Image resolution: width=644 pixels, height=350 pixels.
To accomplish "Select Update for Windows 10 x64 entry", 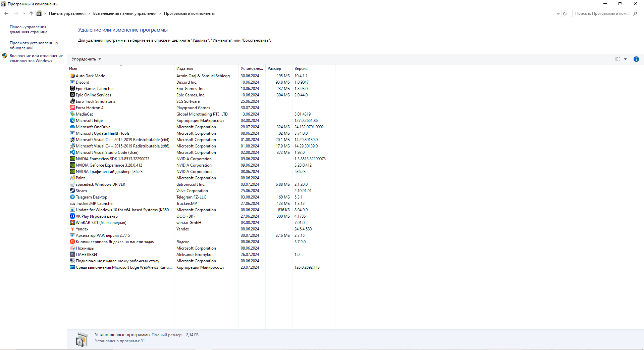I will (201, 210).
